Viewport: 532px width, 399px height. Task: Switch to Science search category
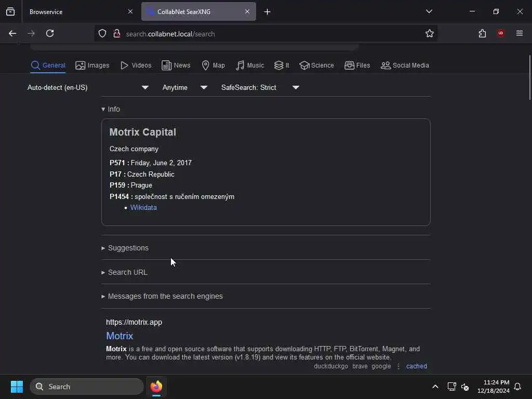(316, 65)
